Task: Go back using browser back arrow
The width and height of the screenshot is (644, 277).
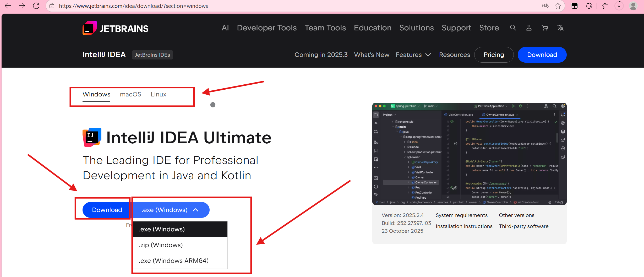Action: [8, 6]
